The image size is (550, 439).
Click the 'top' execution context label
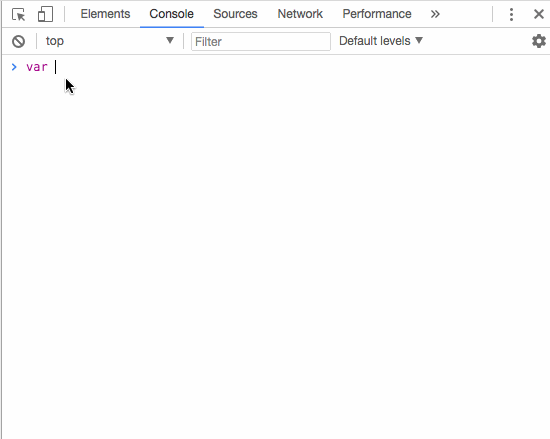[x=55, y=41]
